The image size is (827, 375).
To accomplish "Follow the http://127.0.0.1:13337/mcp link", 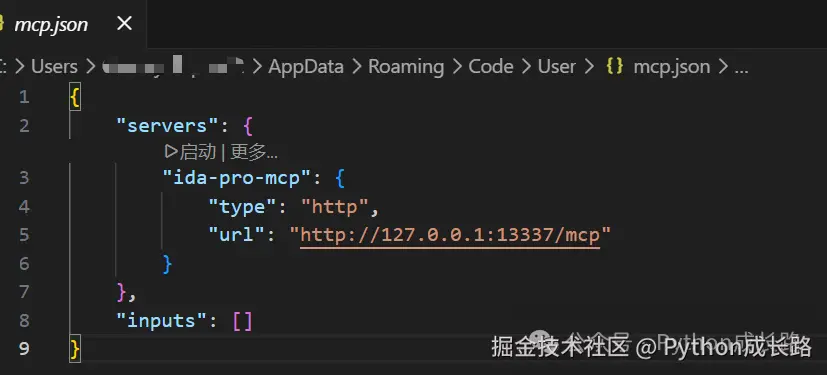I will point(450,235).
